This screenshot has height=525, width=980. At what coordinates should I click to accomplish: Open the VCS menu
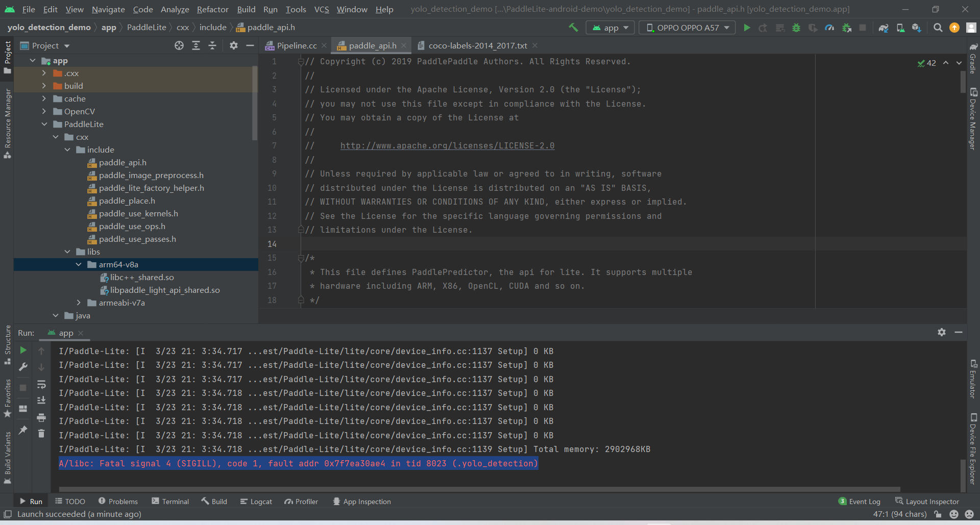pyautogui.click(x=322, y=9)
